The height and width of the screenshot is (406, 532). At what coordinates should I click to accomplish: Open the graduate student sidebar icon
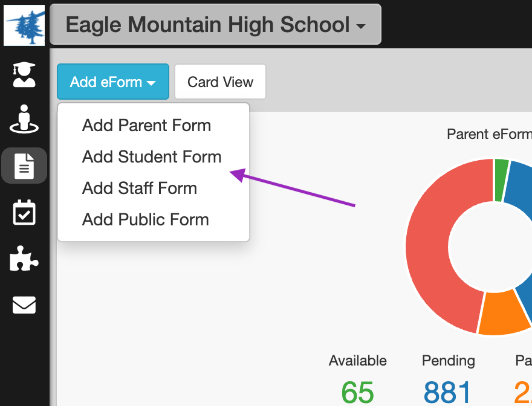pyautogui.click(x=24, y=74)
